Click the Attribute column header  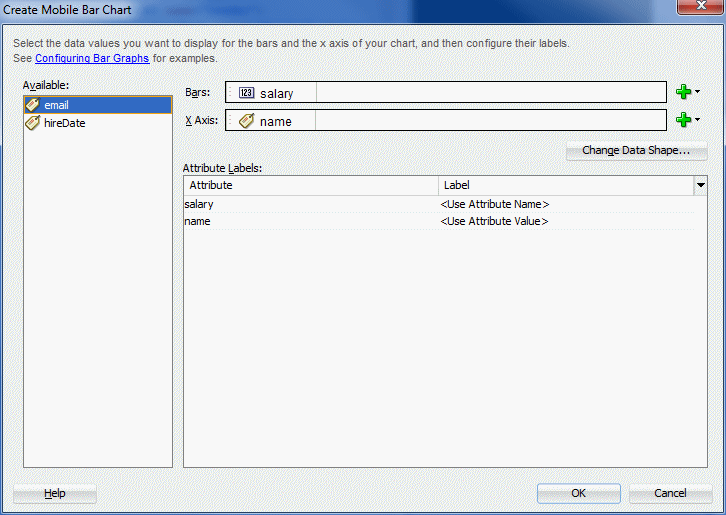pos(311,185)
